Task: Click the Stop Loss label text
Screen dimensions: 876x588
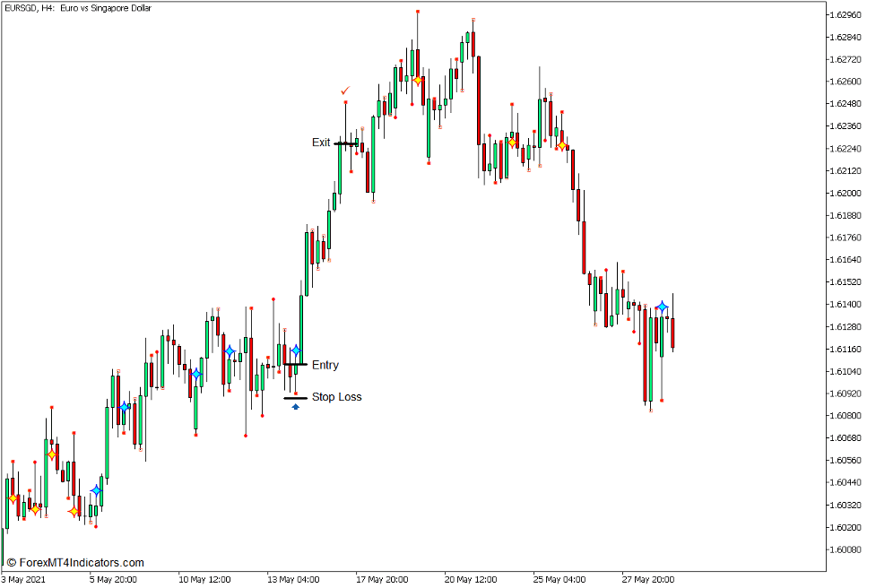Action: pos(338,396)
